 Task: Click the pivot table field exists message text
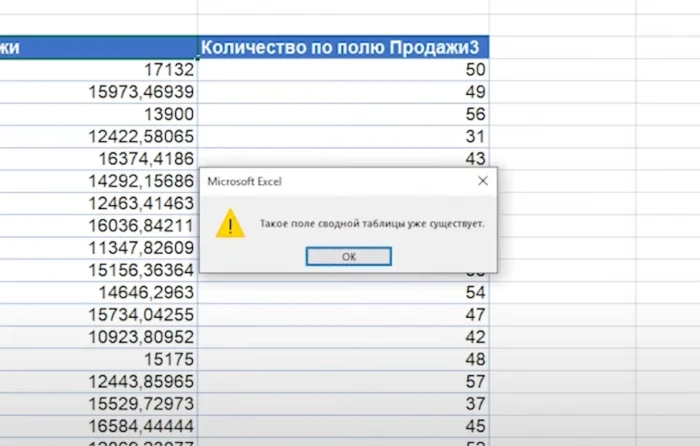(x=371, y=223)
